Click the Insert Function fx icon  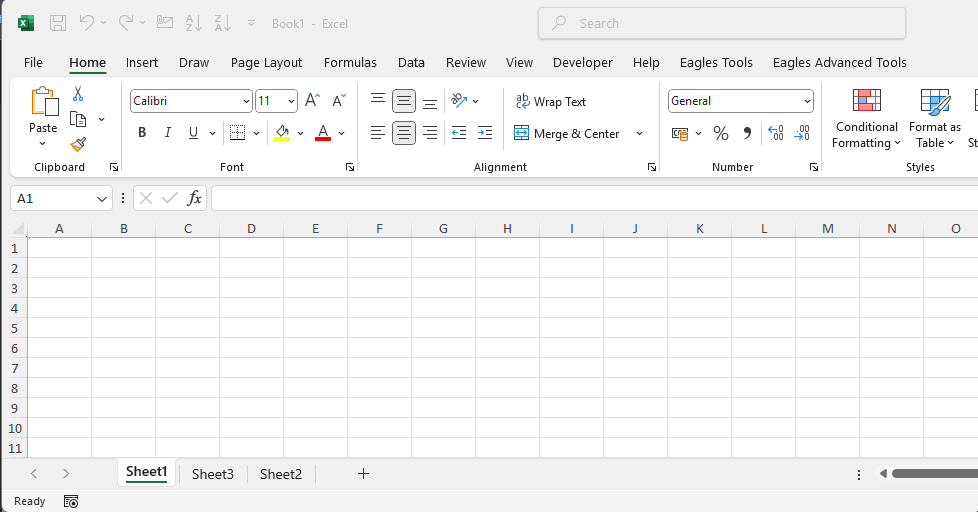[x=194, y=198]
